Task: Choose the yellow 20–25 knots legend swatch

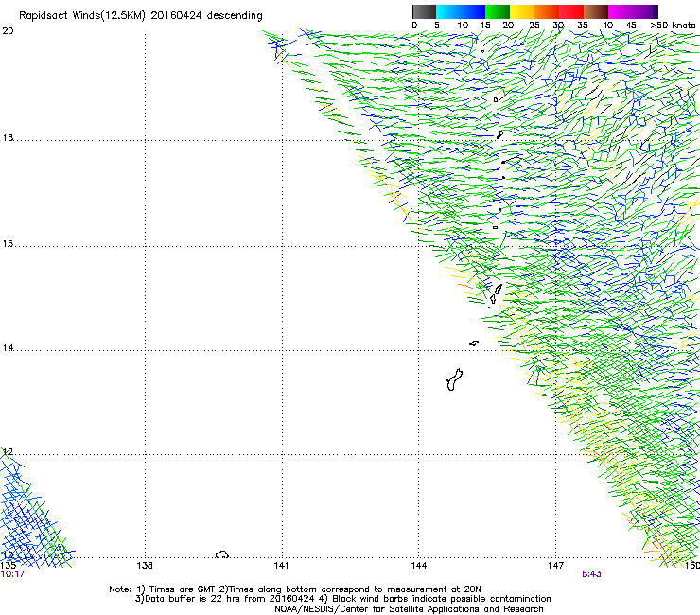Action: pyautogui.click(x=522, y=11)
